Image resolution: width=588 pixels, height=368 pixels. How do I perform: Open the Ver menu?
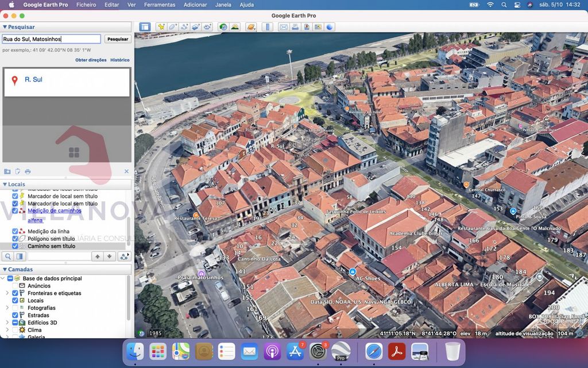click(x=131, y=5)
